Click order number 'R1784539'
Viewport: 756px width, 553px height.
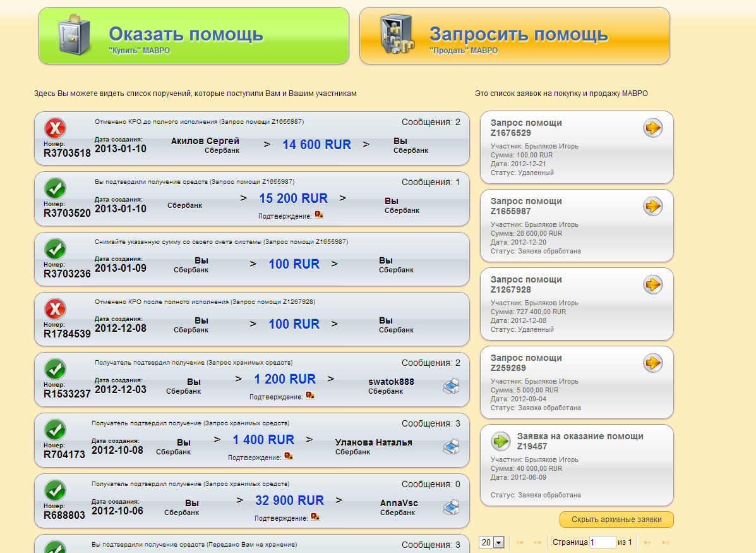tap(67, 334)
